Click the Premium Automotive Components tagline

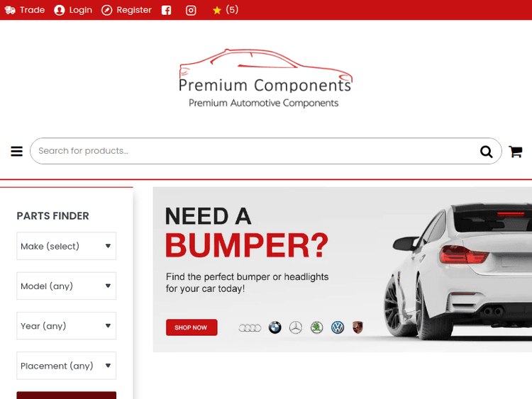pos(264,103)
